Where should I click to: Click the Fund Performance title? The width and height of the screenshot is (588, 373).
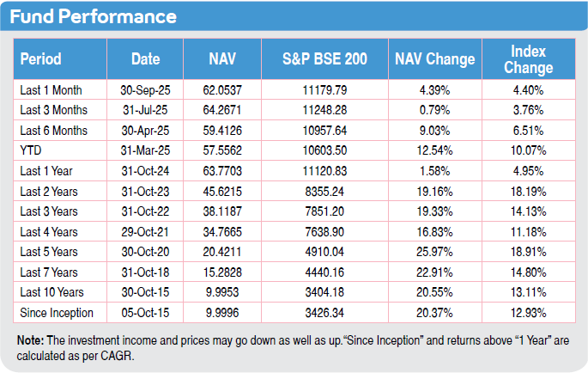coord(94,16)
